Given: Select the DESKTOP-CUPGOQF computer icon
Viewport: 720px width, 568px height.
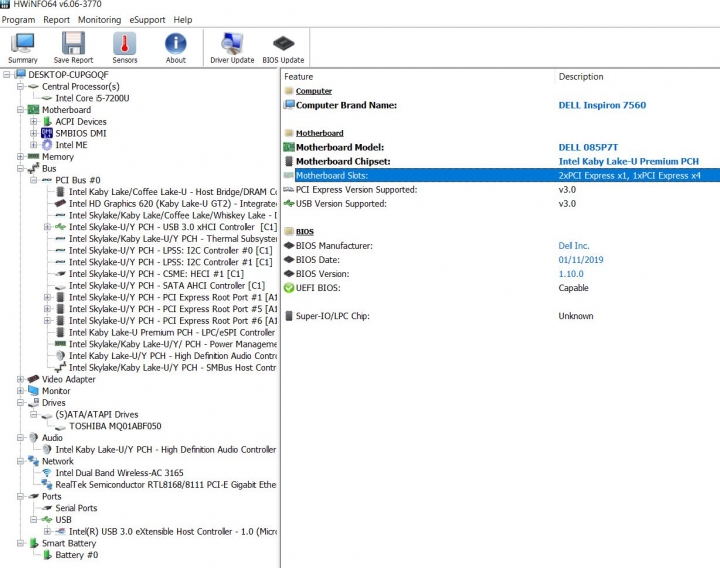Looking at the screenshot, I should point(20,74).
